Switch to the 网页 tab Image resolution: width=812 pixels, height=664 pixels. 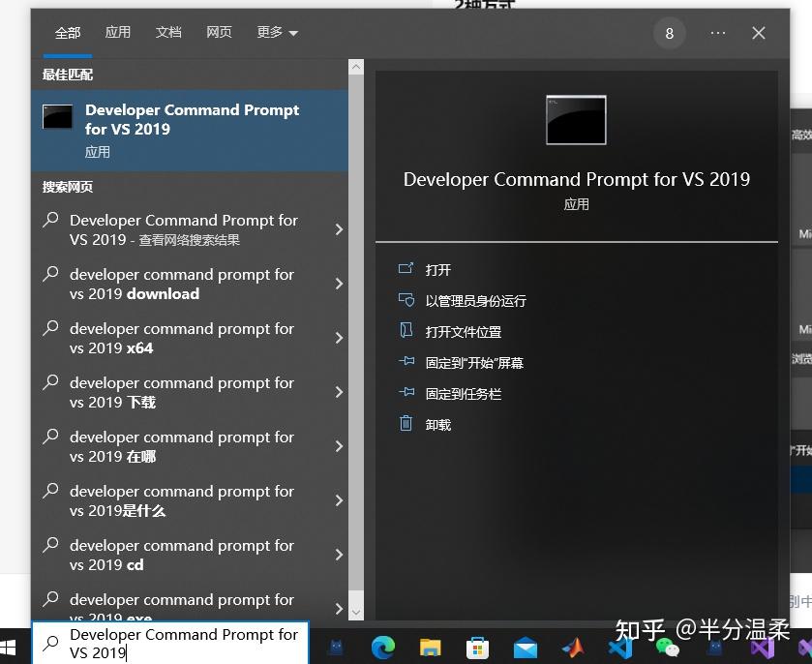[219, 33]
